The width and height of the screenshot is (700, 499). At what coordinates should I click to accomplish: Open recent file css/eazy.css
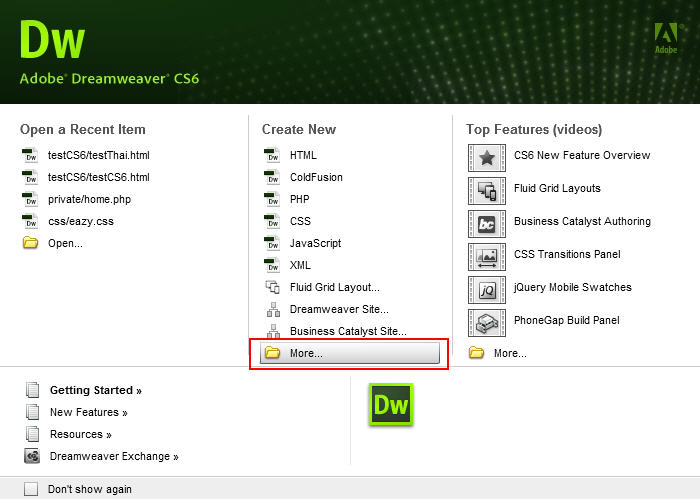[81, 221]
